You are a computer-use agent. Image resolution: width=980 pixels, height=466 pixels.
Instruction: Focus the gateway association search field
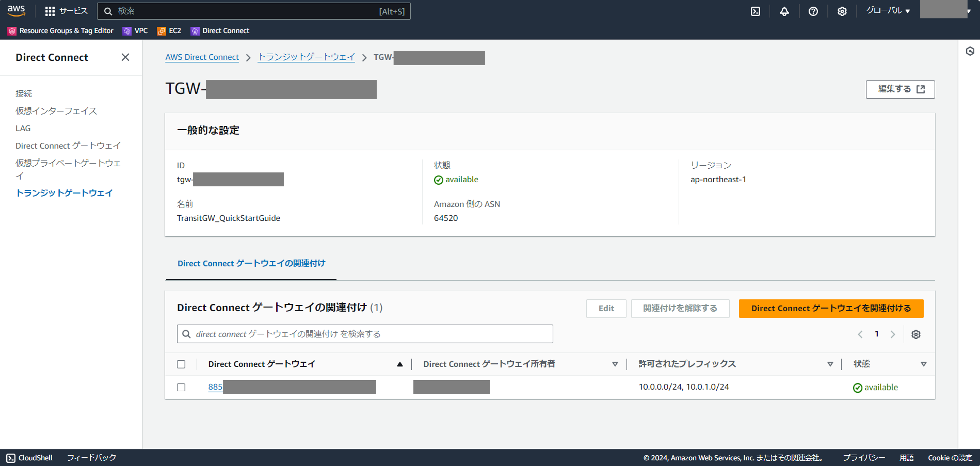[364, 334]
